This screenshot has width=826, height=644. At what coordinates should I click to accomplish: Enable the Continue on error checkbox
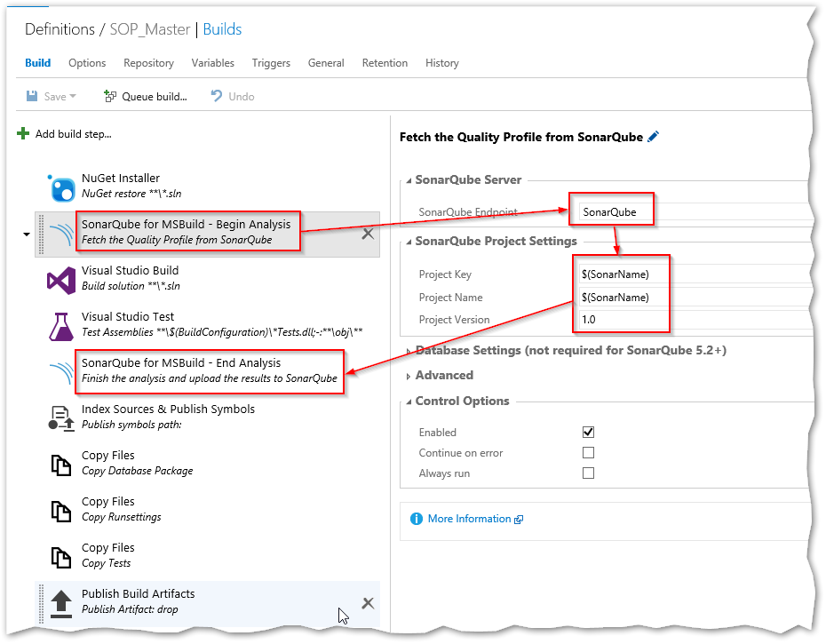click(588, 453)
